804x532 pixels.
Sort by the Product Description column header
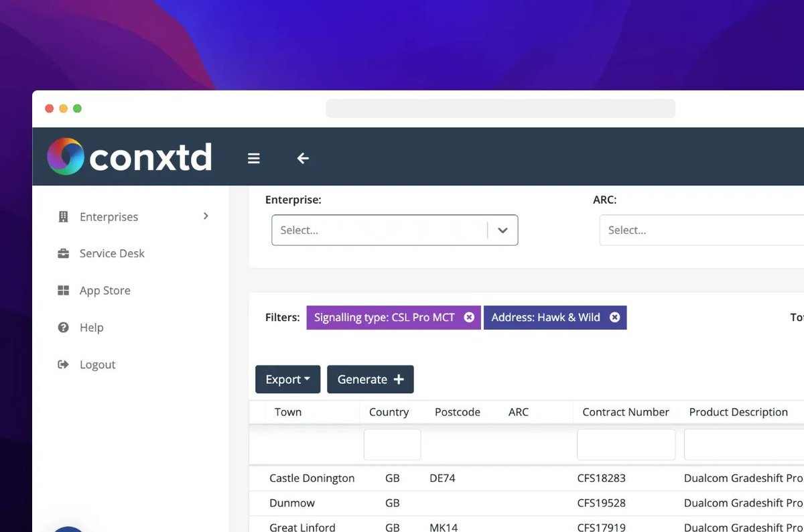738,412
